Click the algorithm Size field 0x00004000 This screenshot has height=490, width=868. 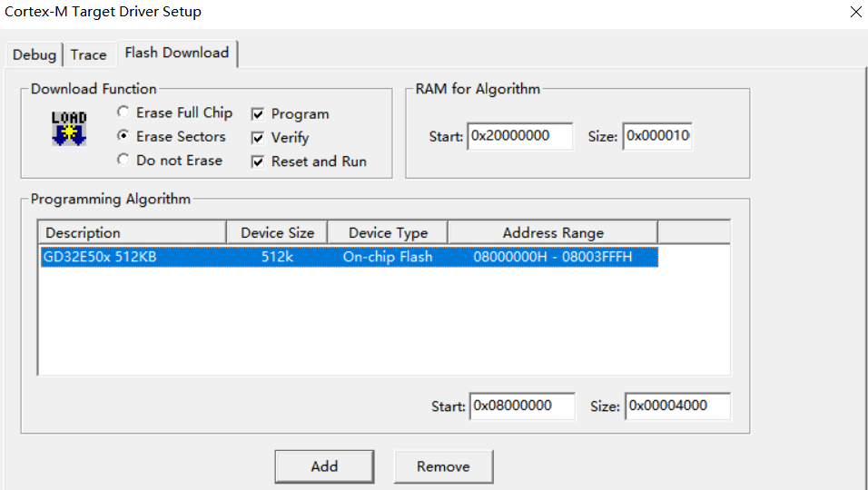678,406
